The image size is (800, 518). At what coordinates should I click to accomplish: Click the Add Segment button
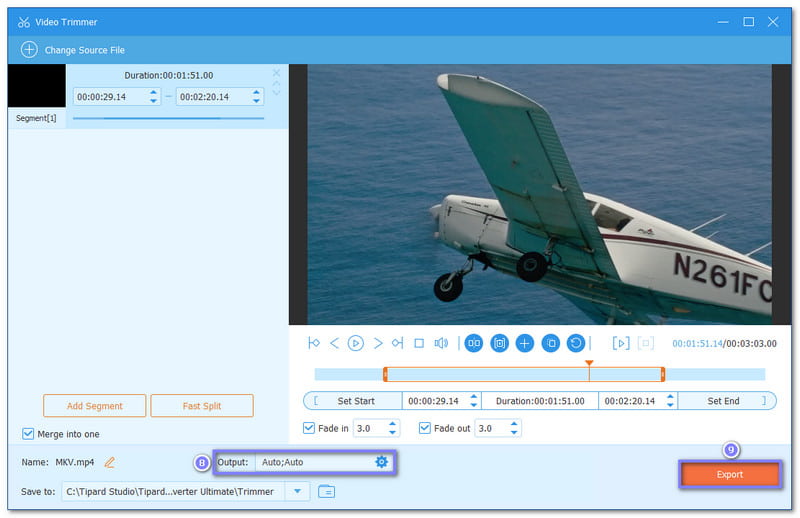coord(94,406)
